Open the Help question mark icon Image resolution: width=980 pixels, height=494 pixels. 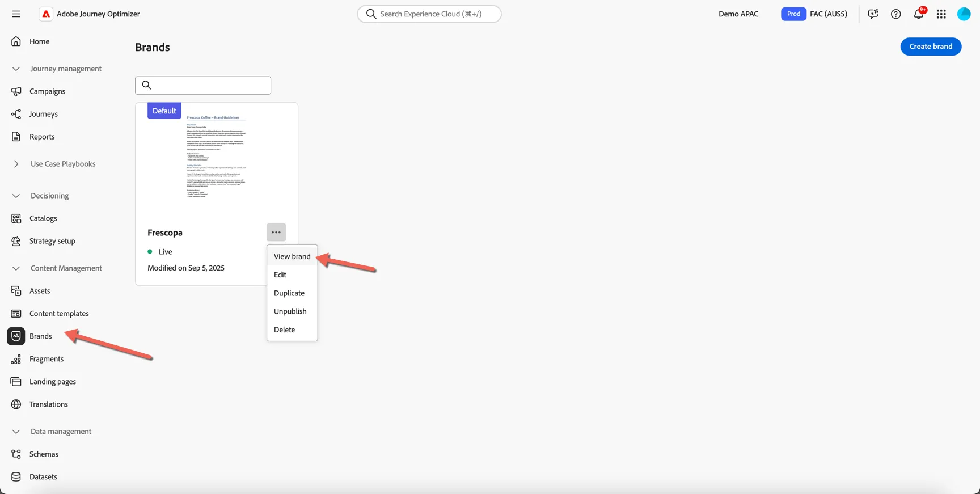coord(896,14)
